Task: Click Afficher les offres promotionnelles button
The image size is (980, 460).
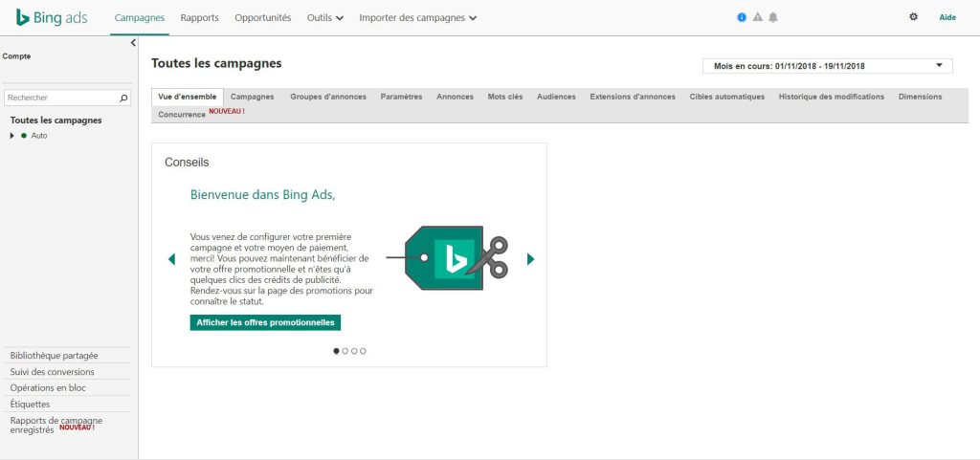Action: [x=265, y=322]
